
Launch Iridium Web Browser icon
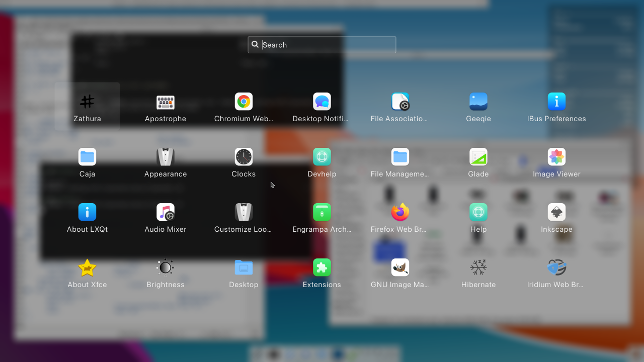pos(556,267)
